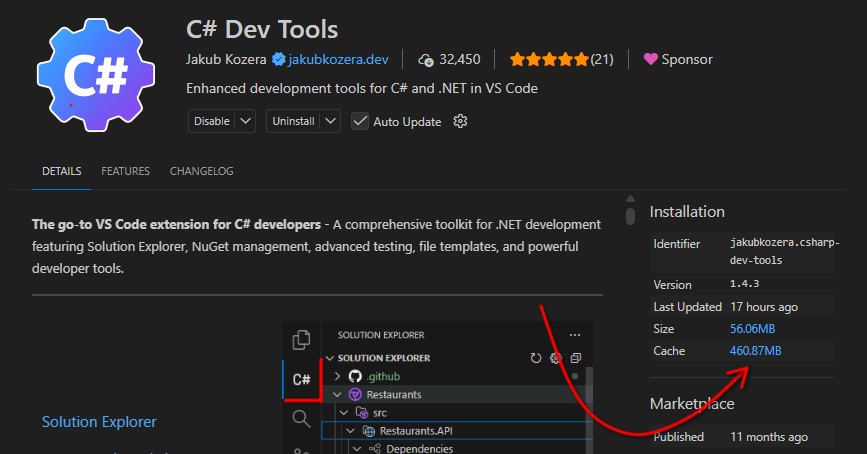
Task: Click the jakubkozera.csharp-dev-tools identifier
Action: 785,251
